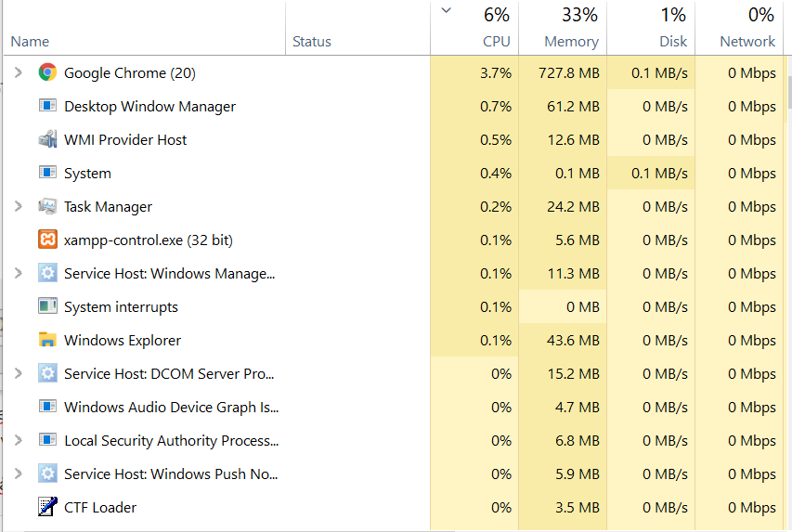792x532 pixels.
Task: Expand Service Host: Windows Push No row
Action: tap(19, 474)
